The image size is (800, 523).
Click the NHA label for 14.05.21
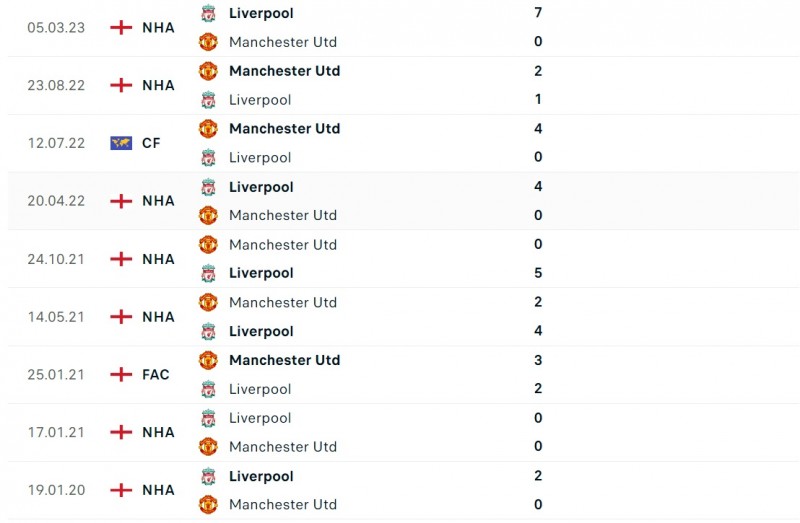(x=158, y=317)
